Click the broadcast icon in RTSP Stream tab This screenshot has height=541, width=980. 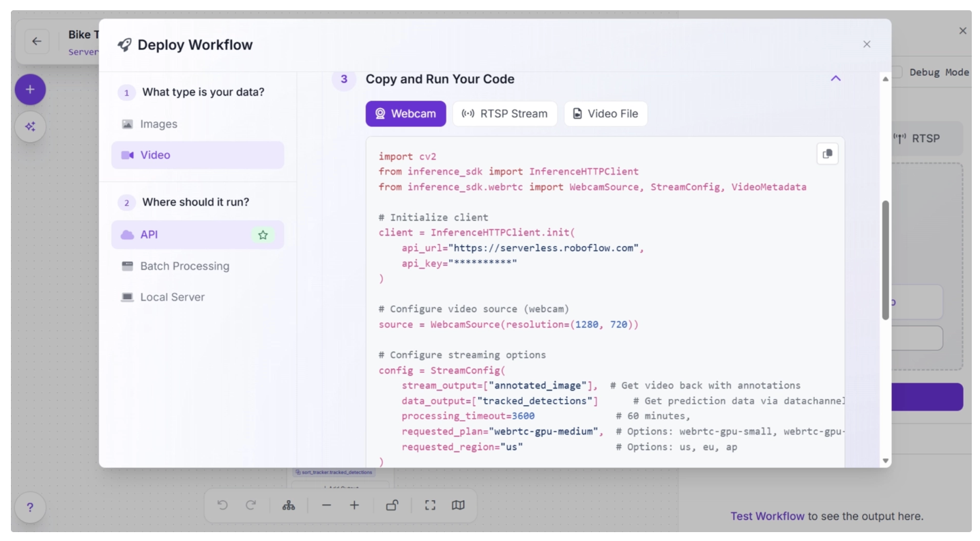tap(468, 114)
